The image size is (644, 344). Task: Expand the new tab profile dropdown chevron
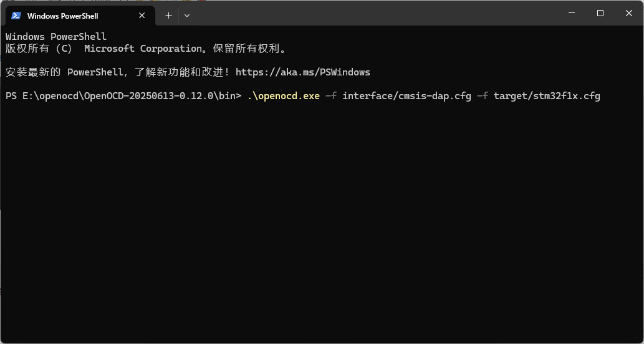click(187, 16)
